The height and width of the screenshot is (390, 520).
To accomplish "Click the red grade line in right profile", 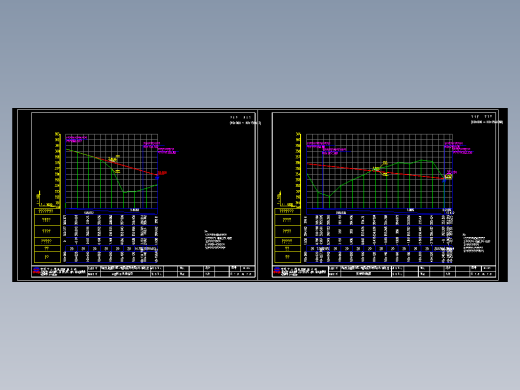I will coord(375,171).
